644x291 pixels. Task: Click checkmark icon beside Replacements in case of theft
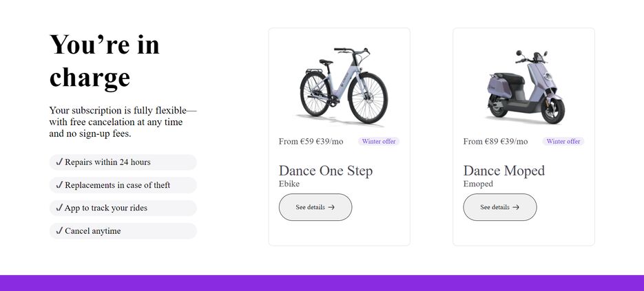[x=59, y=184]
